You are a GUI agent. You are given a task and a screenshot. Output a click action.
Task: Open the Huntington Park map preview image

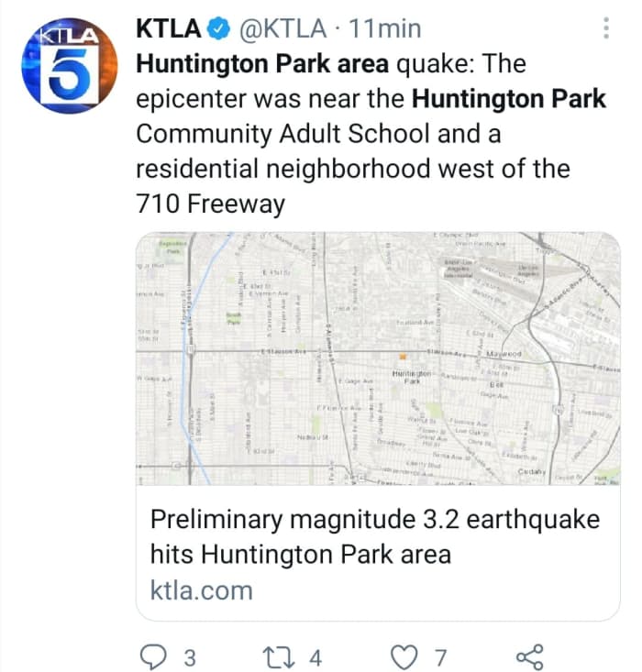(378, 359)
